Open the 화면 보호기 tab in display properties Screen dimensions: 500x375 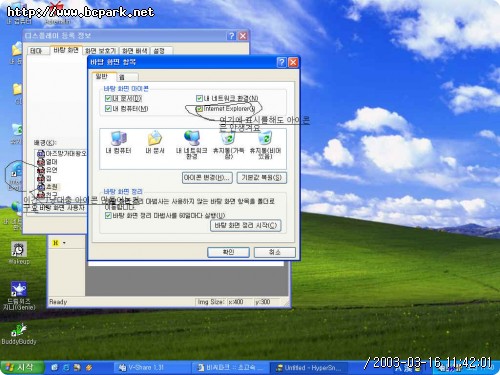[100, 51]
